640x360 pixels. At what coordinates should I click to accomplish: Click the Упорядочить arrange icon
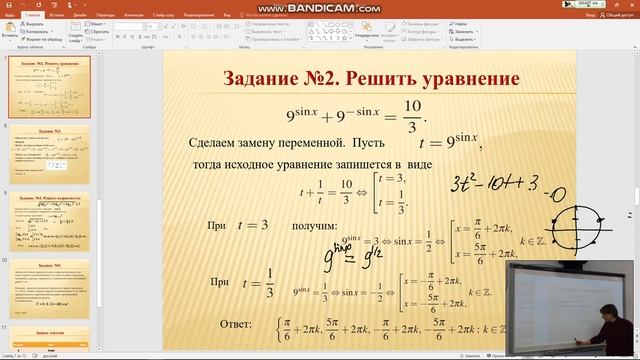click(367, 28)
